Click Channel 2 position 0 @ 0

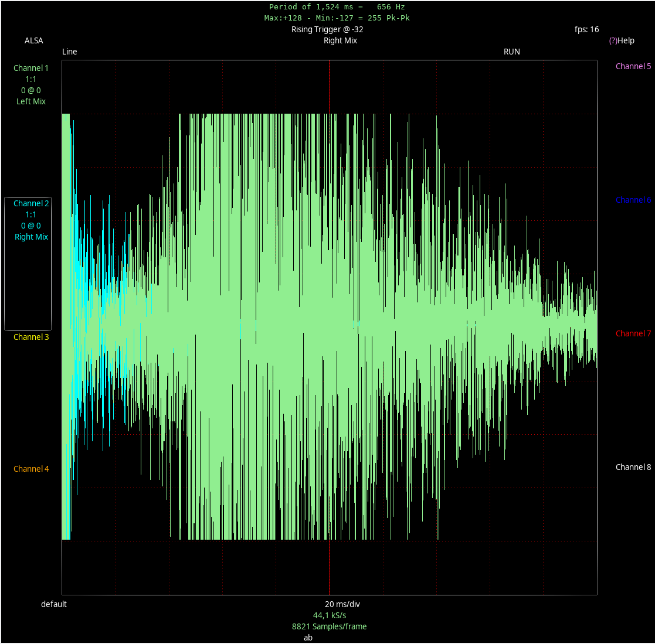[31, 226]
